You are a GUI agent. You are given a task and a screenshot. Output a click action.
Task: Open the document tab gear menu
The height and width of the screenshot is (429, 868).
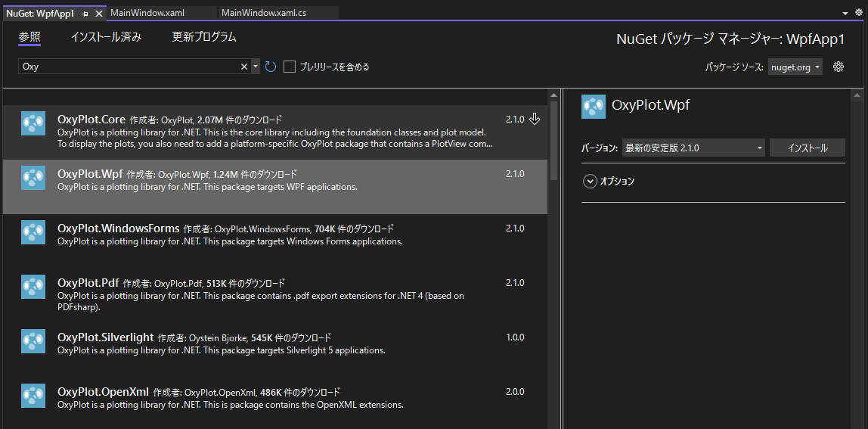[859, 12]
